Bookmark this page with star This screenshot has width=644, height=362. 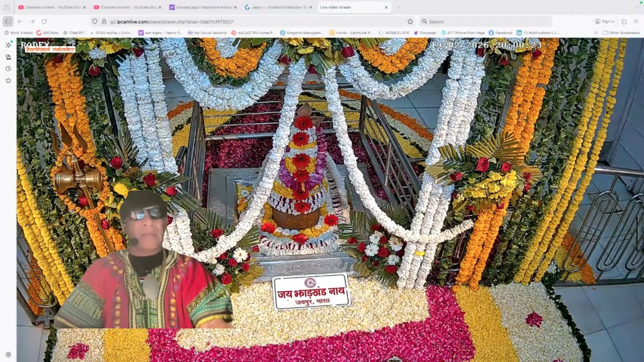(410, 22)
